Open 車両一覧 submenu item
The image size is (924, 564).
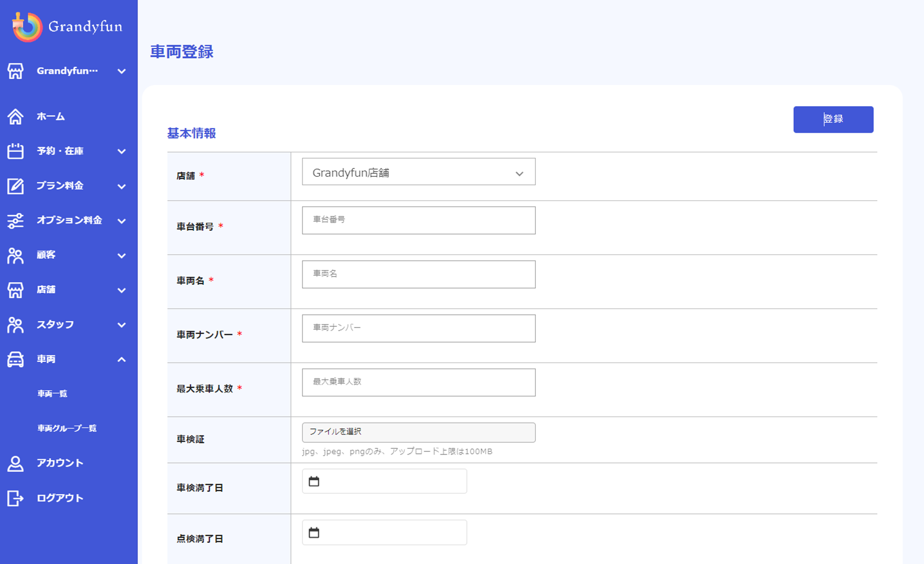click(53, 393)
